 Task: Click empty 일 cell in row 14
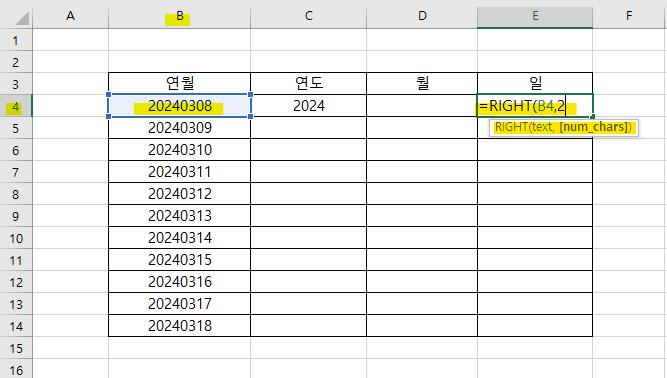pyautogui.click(x=535, y=327)
